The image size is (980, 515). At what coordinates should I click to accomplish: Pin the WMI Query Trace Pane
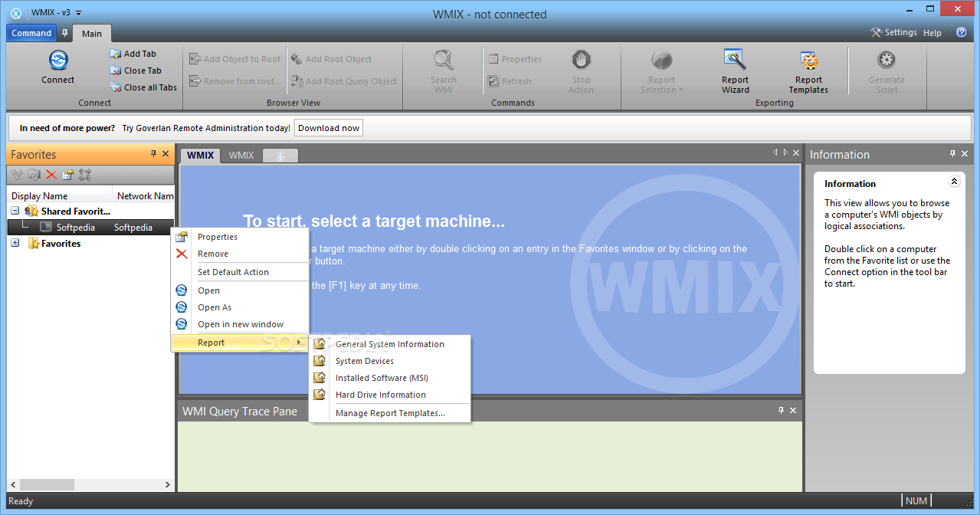(781, 411)
